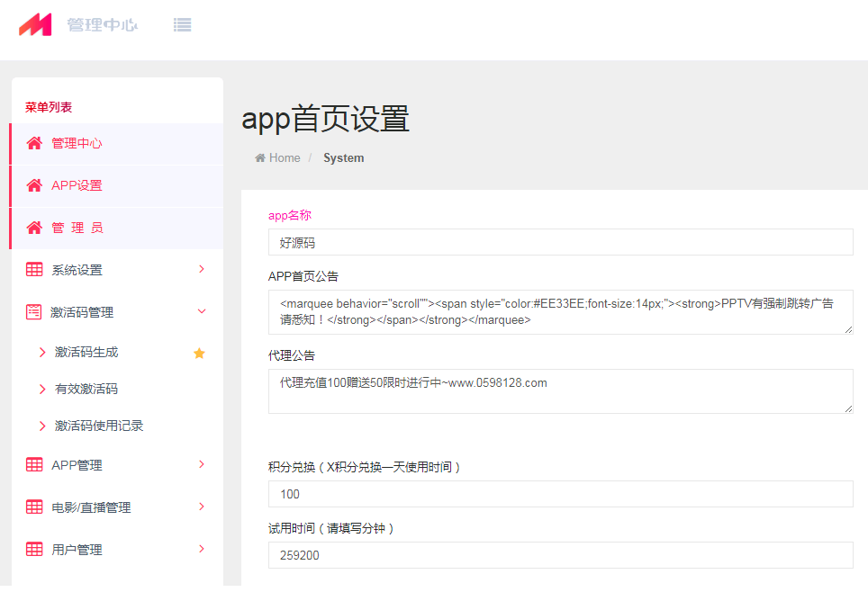The width and height of the screenshot is (868, 592).
Task: Expand the APP管理 menu arrow
Action: coord(201,464)
